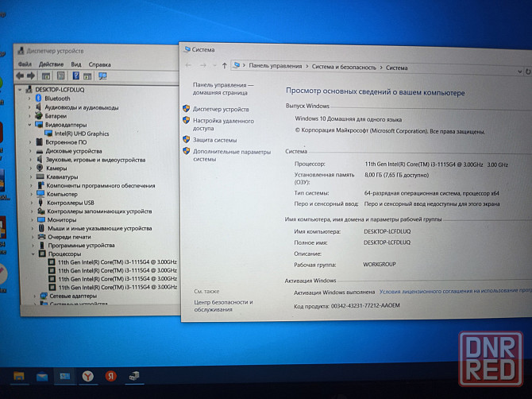Open Диспетчер устройств link in System window

coord(221,109)
